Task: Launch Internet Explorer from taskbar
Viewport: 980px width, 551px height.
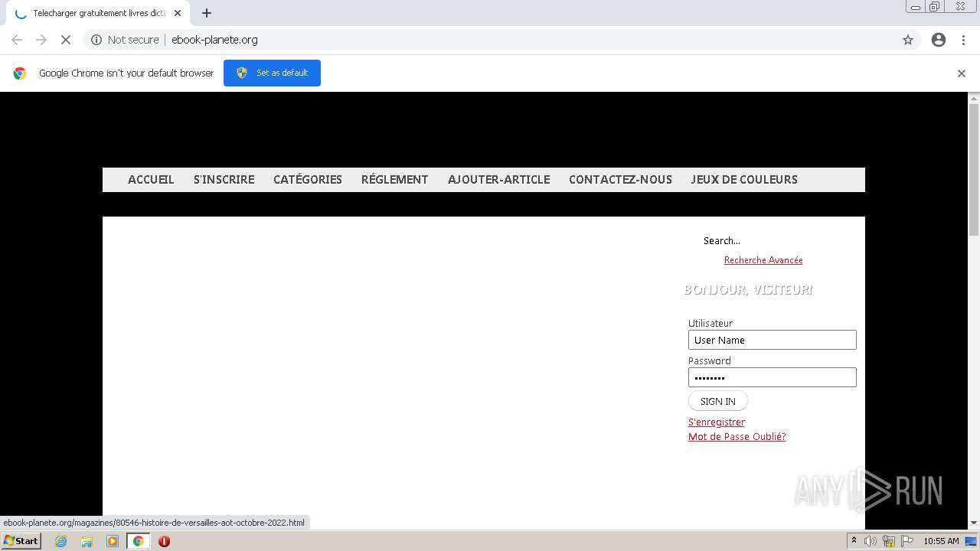Action: click(60, 541)
